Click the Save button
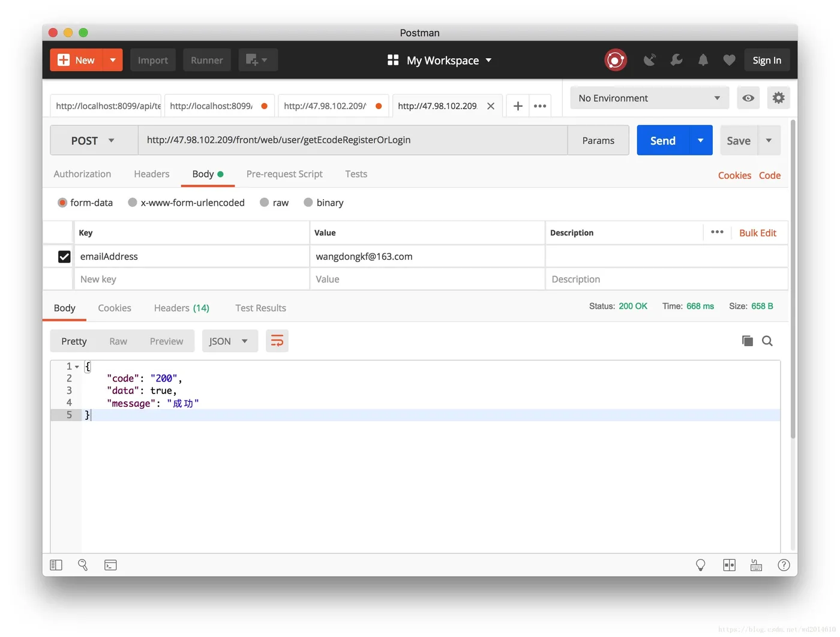Screen dimensions: 840x637 739,140
